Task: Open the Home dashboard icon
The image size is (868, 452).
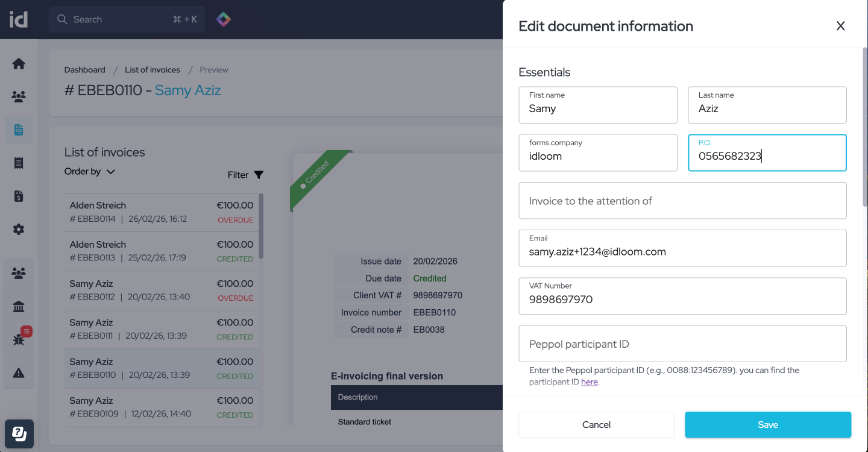Action: tap(19, 63)
